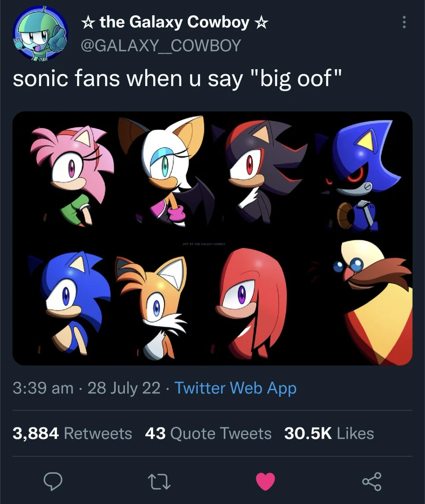
Task: Click the retweet arrows to boost the post
Action: [160, 482]
